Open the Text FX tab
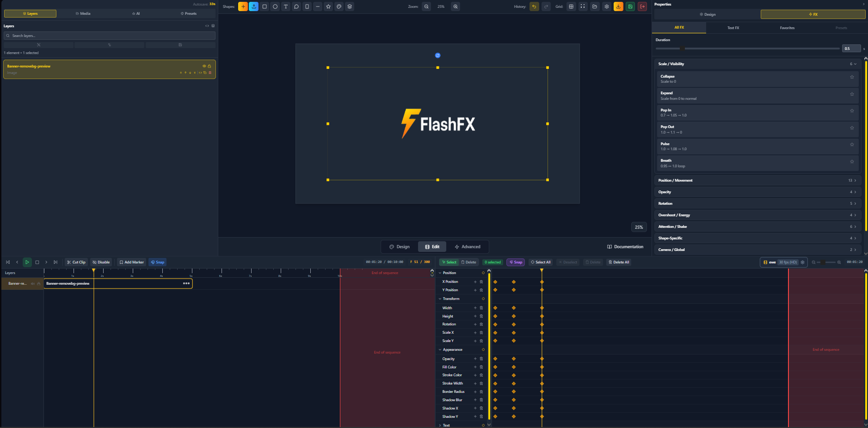The image size is (868, 428). click(733, 28)
